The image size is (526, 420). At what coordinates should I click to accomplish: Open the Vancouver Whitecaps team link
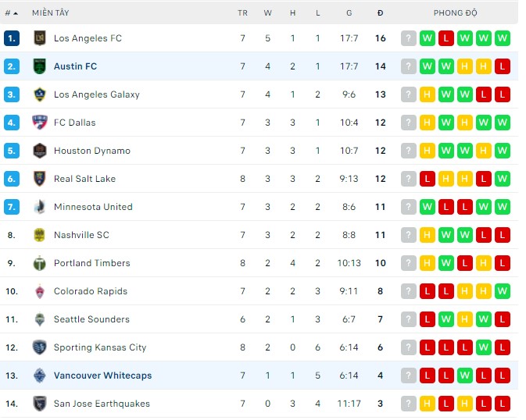(102, 376)
